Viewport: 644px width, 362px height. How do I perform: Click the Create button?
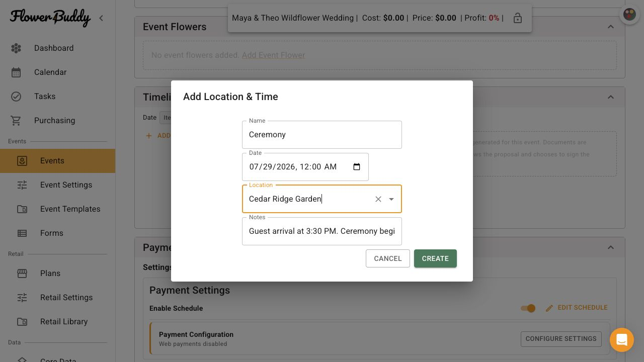435,258
